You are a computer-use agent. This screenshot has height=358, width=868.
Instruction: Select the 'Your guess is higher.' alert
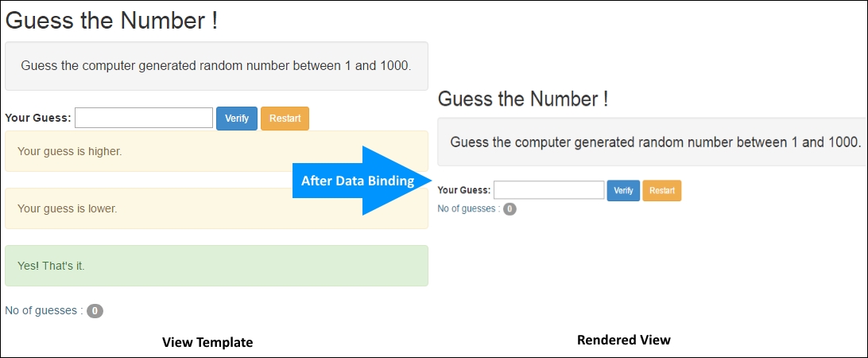[216, 151]
